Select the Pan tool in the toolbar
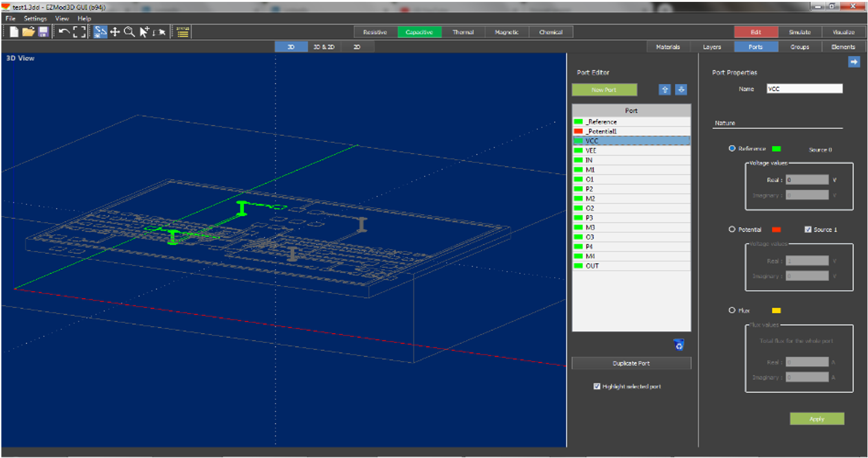 (114, 31)
